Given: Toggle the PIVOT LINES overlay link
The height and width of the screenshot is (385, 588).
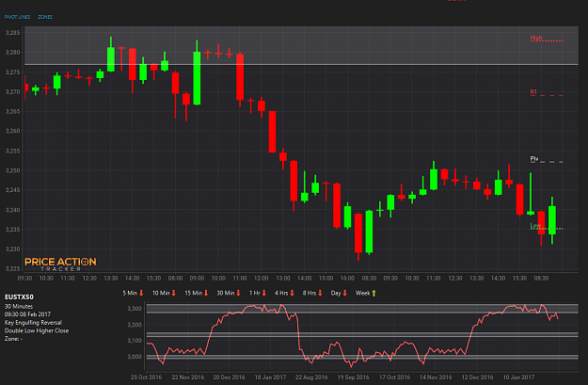Looking at the screenshot, I should point(17,17).
